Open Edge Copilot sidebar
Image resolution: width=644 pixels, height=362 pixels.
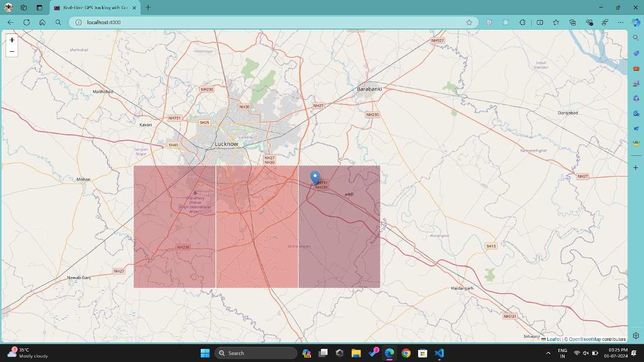click(636, 22)
